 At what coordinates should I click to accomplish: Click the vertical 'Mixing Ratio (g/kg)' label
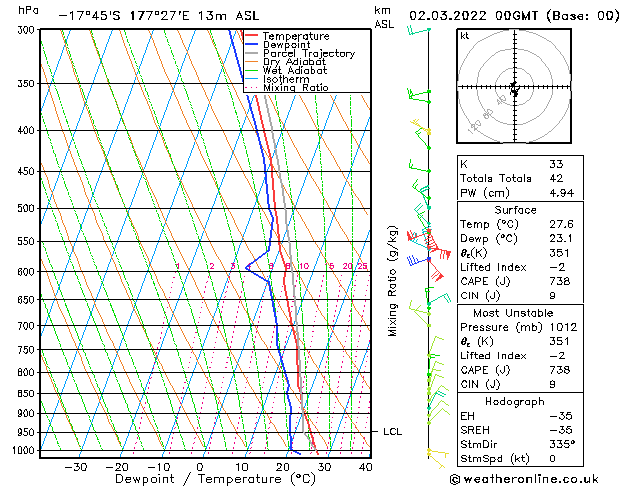click(392, 281)
